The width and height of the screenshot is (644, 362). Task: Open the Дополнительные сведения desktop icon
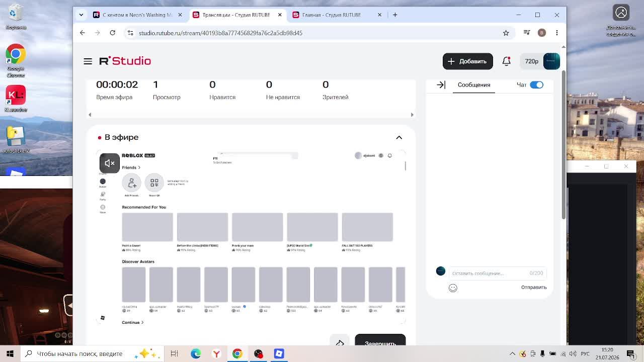coord(621,20)
